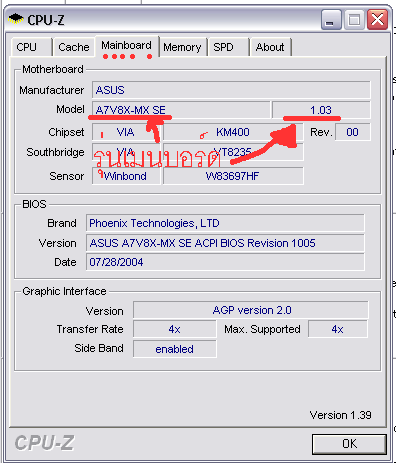This screenshot has height=463, width=396.
Task: Click the Side Band enabled value
Action: pyautogui.click(x=174, y=349)
